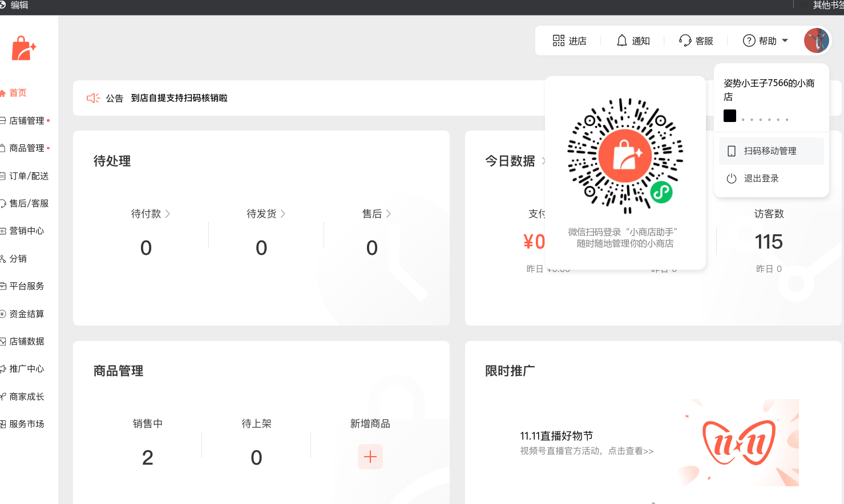Select 退出登录 from the account menu
Image resolution: width=844 pixels, height=504 pixels.
point(771,178)
